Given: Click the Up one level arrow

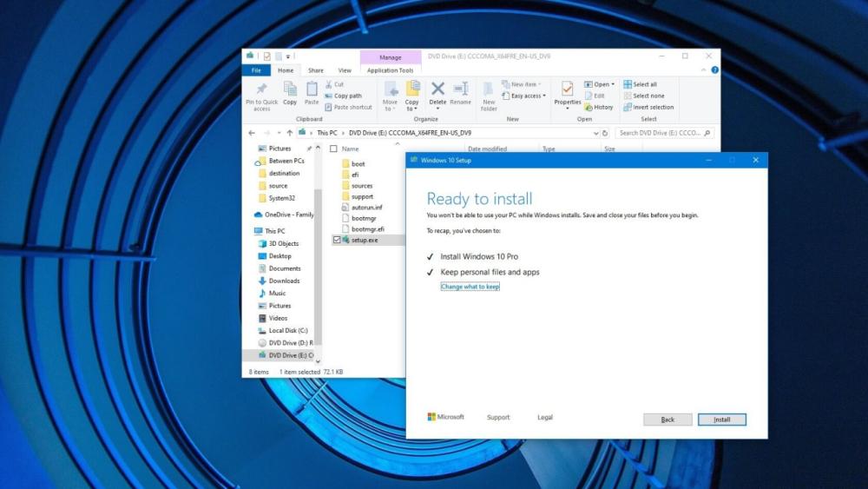Looking at the screenshot, I should [x=290, y=133].
